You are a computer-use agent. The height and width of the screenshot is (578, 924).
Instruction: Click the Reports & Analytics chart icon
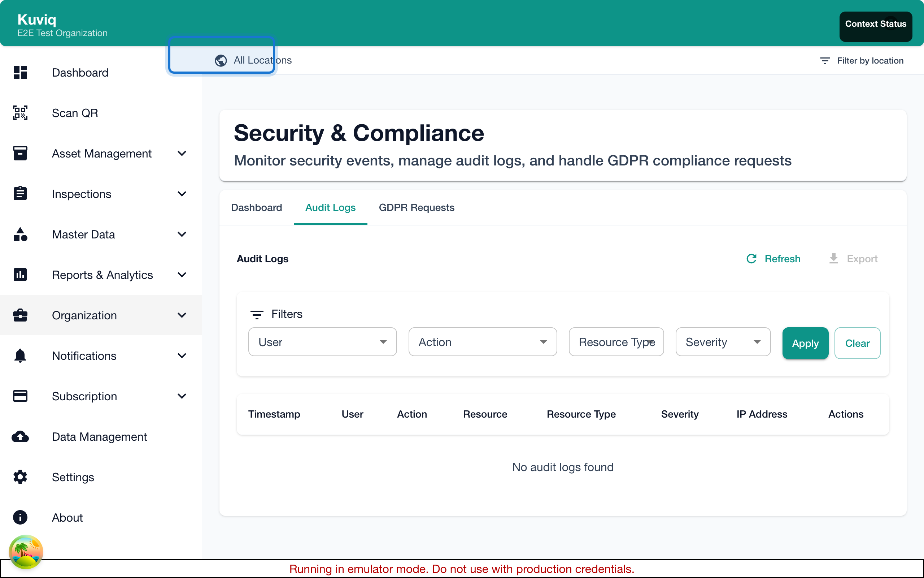pos(20,275)
